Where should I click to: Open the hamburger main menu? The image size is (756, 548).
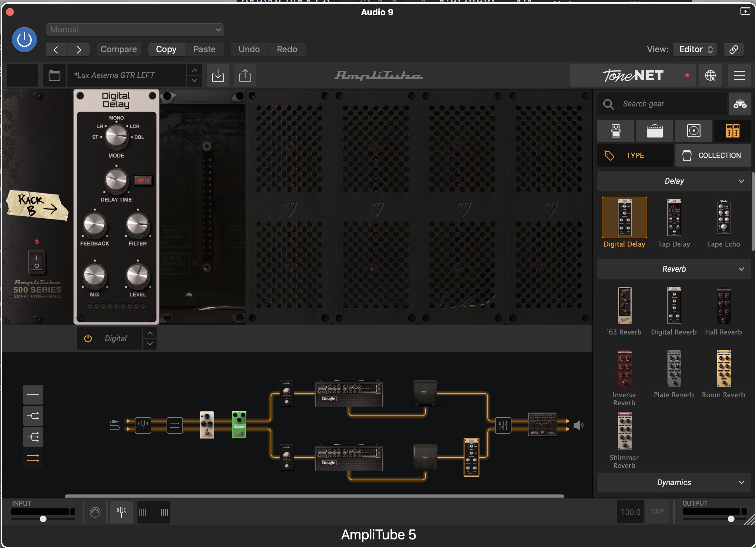tap(739, 75)
